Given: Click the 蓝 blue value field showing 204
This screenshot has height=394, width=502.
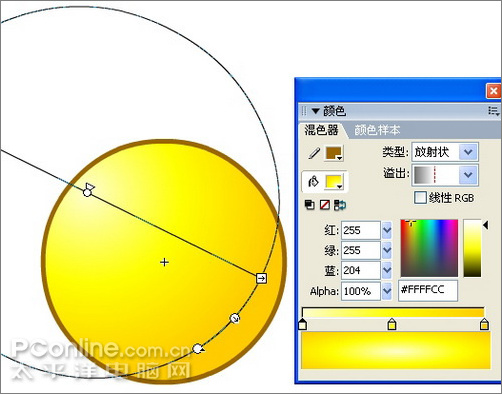Looking at the screenshot, I should point(361,270).
